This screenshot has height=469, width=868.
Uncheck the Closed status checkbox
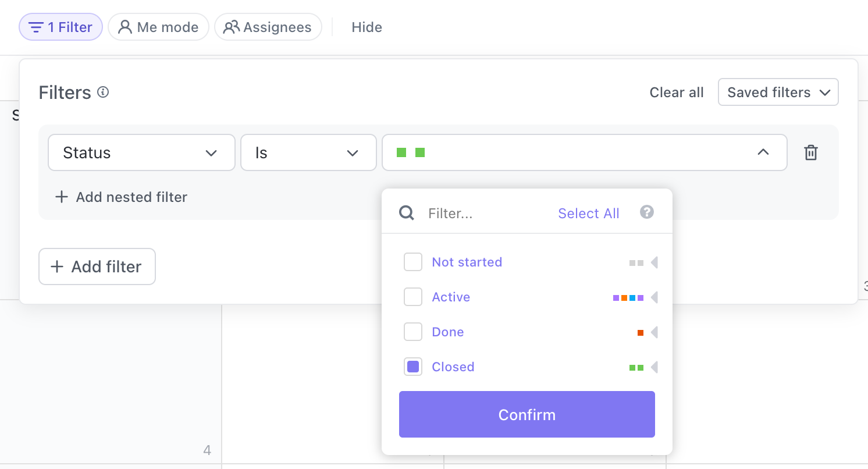point(413,367)
